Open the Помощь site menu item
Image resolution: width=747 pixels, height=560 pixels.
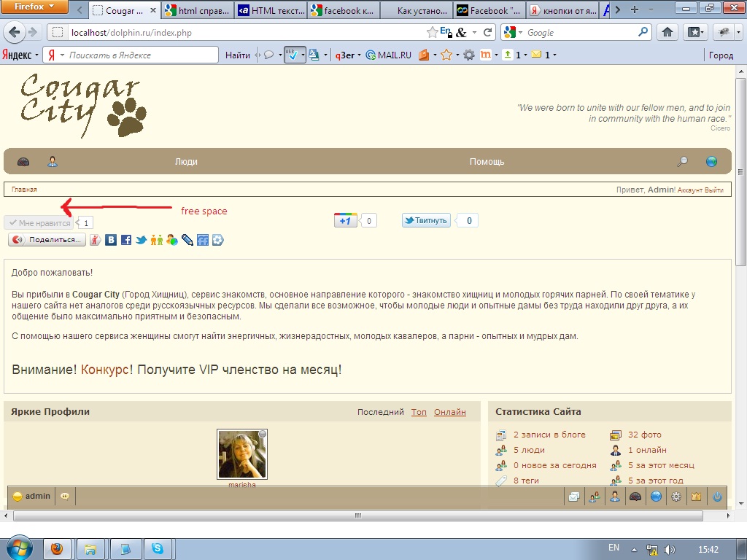click(x=487, y=162)
